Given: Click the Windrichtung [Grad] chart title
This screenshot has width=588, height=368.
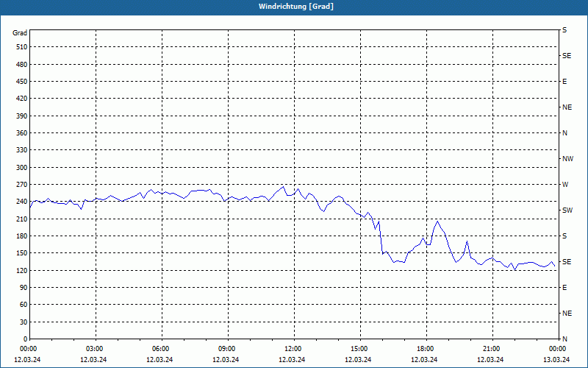Looking at the screenshot, I should click(x=296, y=7).
